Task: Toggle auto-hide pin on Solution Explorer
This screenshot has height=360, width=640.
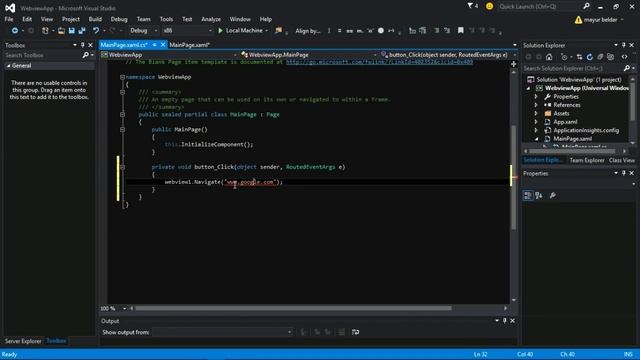Action: point(624,45)
